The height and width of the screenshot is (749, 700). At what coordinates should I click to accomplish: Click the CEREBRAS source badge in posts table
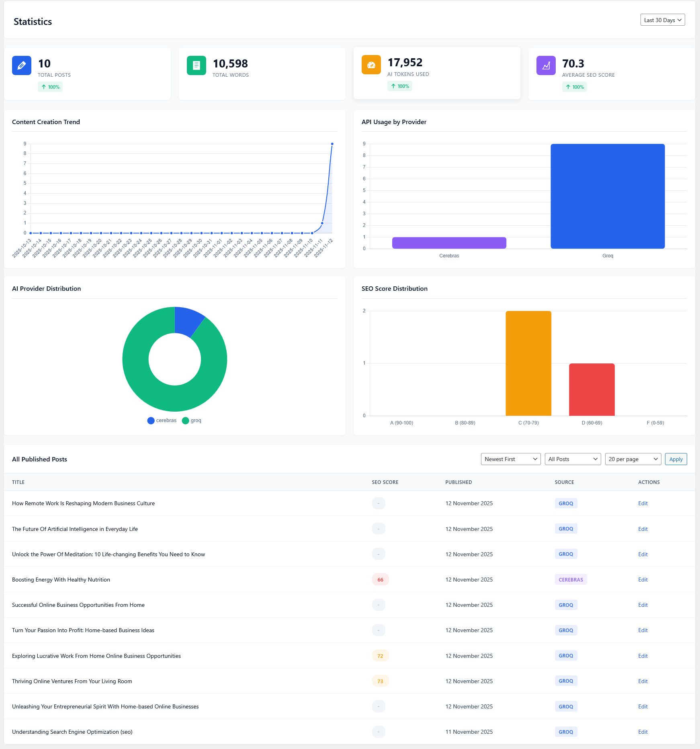[571, 580]
